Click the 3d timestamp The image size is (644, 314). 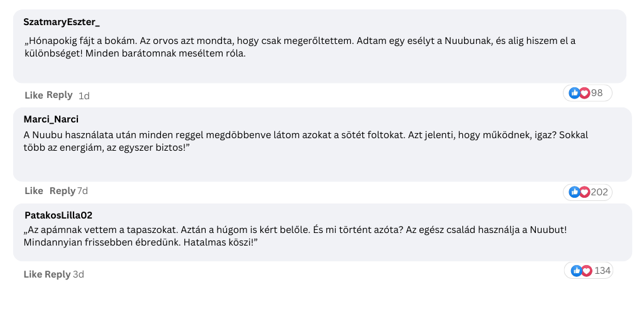(x=79, y=274)
